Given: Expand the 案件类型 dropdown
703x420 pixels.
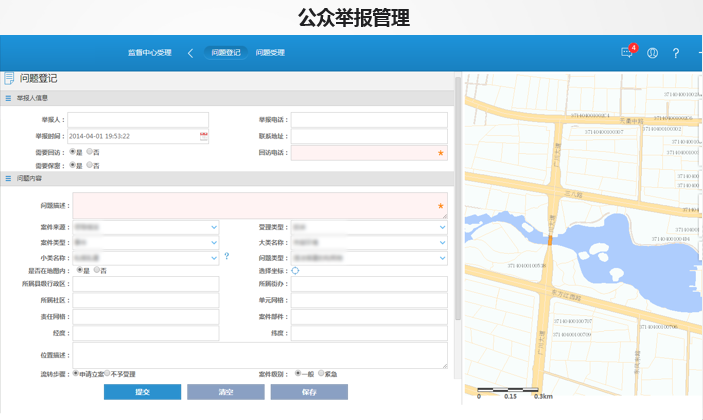Looking at the screenshot, I should [x=214, y=242].
